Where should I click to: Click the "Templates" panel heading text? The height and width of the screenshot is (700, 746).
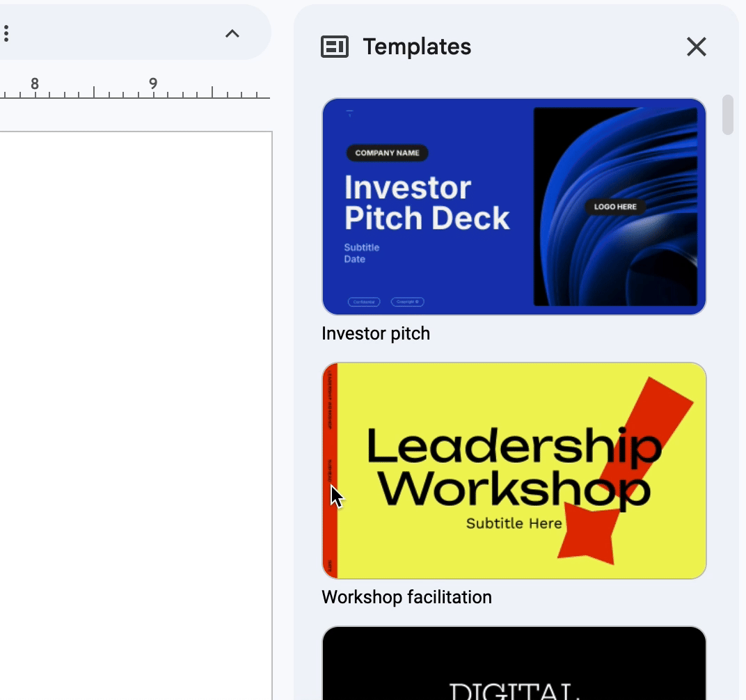pos(417,47)
